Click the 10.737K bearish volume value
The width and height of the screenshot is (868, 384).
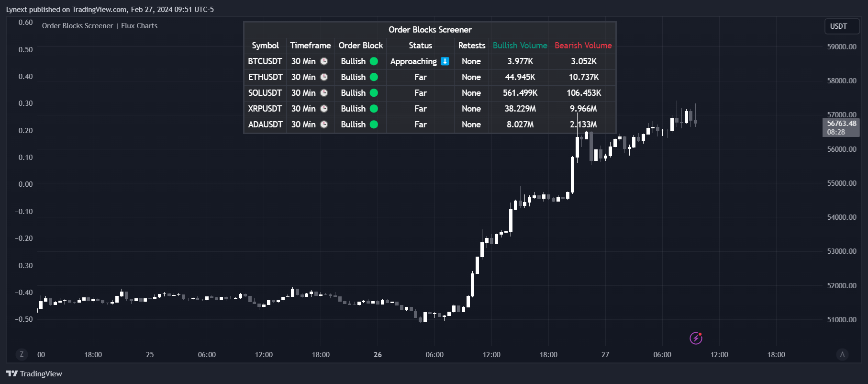[x=584, y=77]
